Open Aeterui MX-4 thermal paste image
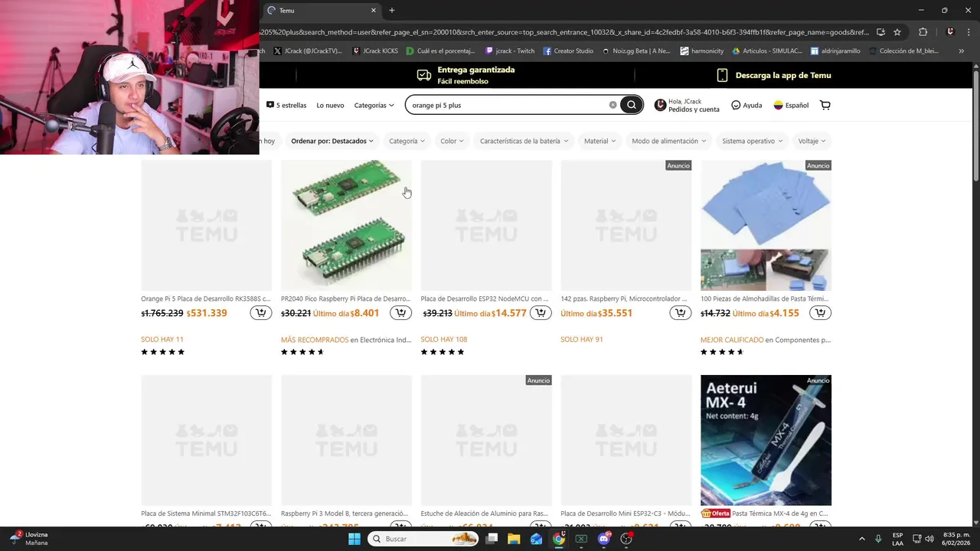The height and width of the screenshot is (551, 980). click(x=766, y=440)
